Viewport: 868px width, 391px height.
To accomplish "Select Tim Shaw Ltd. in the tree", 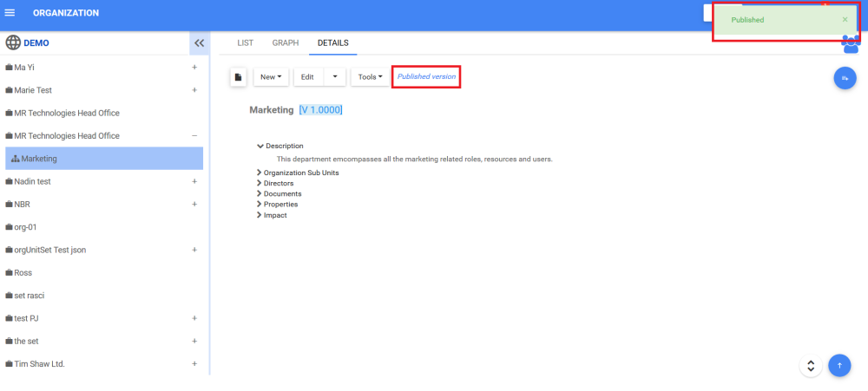I will tap(39, 364).
